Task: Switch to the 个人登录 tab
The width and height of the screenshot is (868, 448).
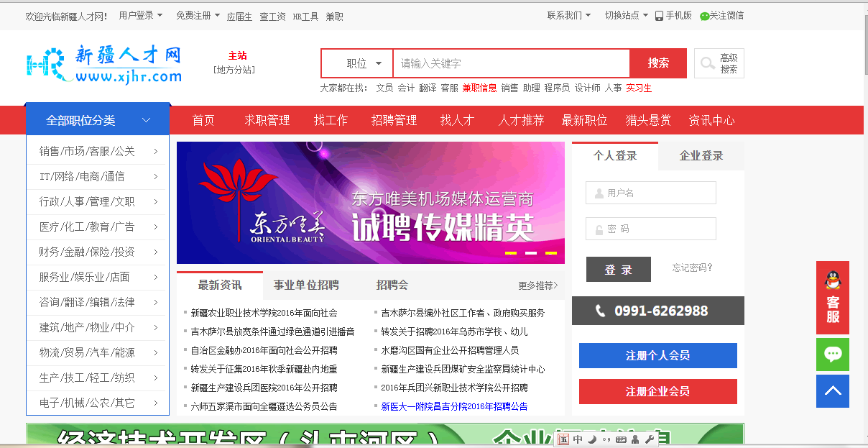Action: click(x=615, y=155)
